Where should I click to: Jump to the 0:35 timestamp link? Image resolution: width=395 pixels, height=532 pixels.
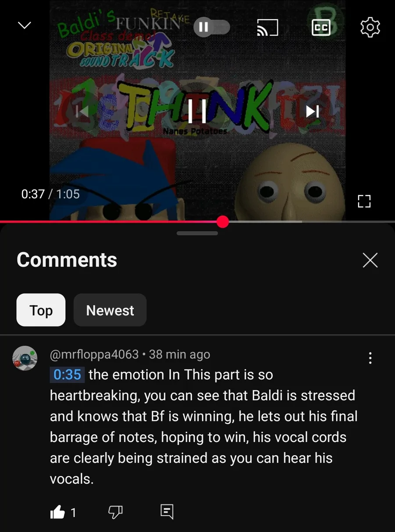click(x=67, y=375)
